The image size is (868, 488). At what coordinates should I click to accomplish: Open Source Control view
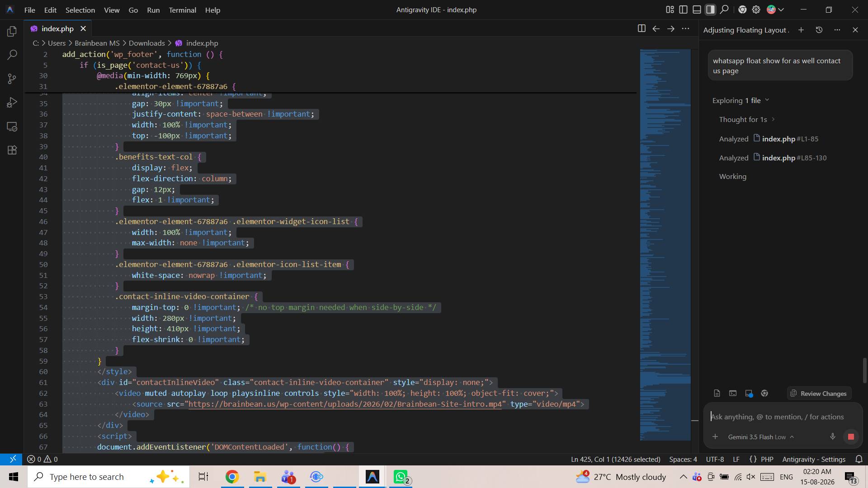(12, 79)
